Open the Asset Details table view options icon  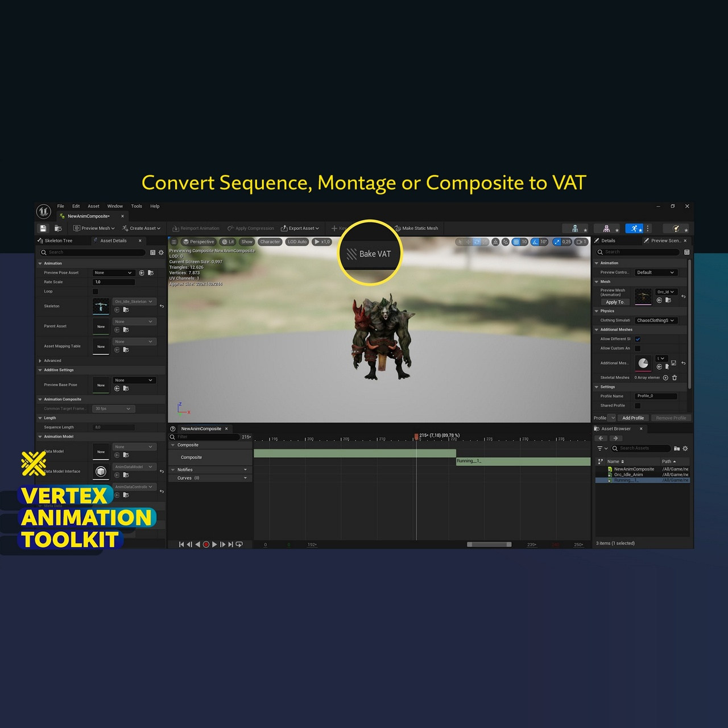152,253
